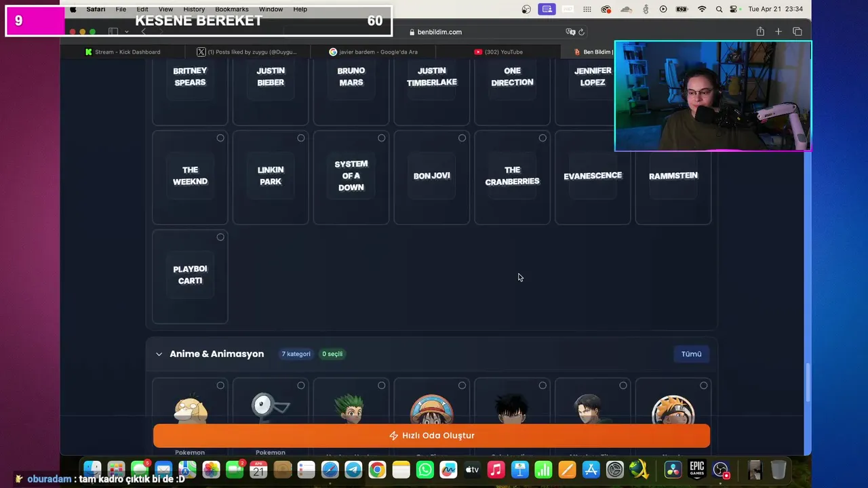
Task: Click Tümü button for Anime section
Action: click(691, 354)
